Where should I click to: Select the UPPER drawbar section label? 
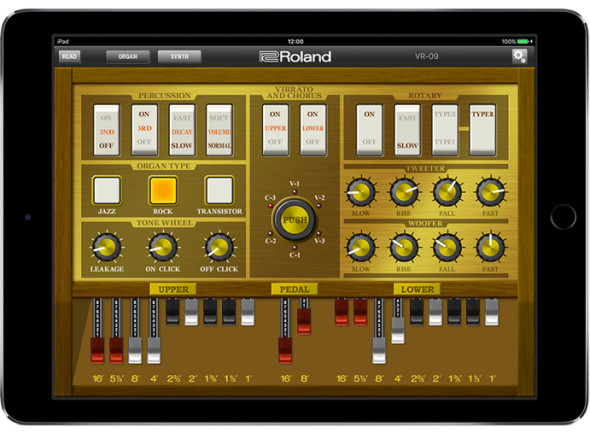coord(173,289)
